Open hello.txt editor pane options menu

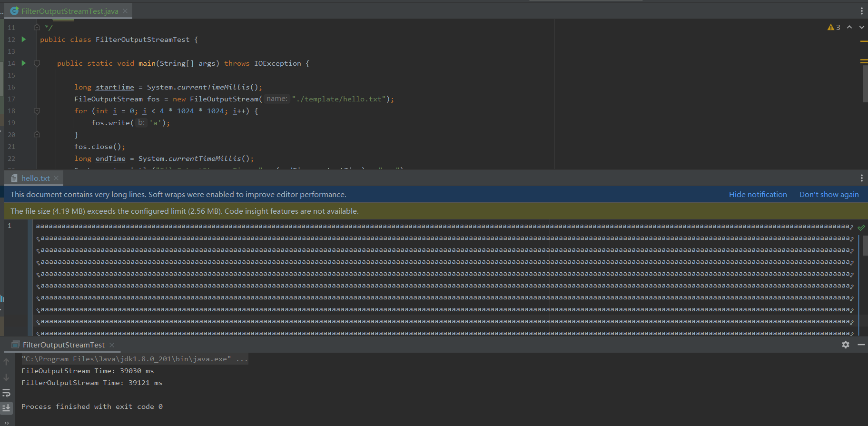861,178
